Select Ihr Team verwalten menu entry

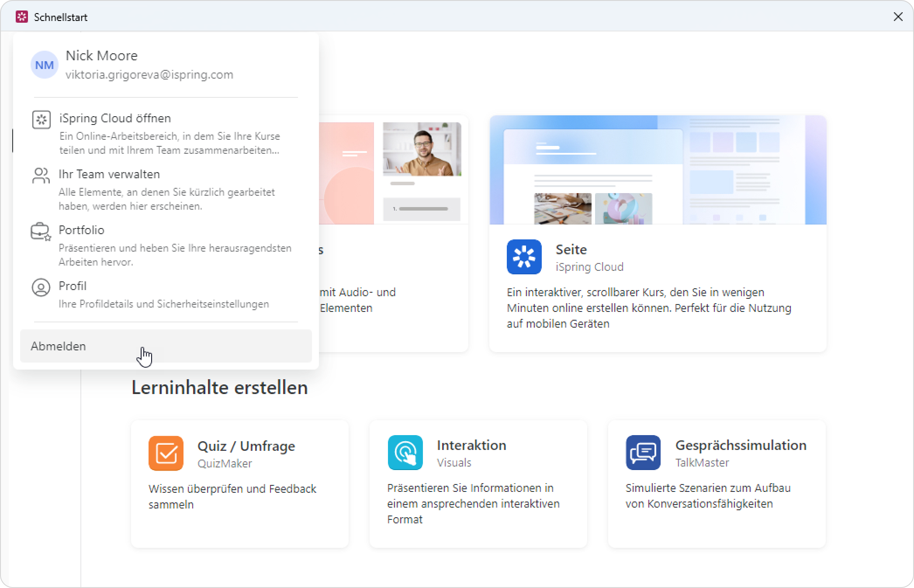166,189
